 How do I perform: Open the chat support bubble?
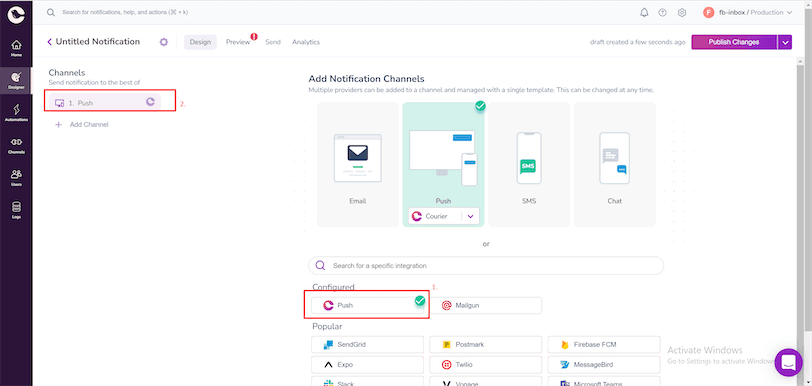(789, 362)
